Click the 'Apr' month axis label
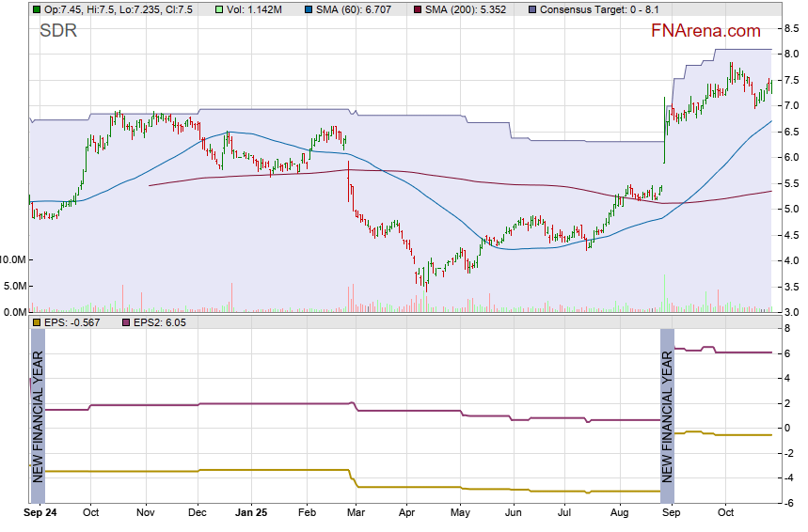The width and height of the screenshot is (808, 532). click(407, 513)
